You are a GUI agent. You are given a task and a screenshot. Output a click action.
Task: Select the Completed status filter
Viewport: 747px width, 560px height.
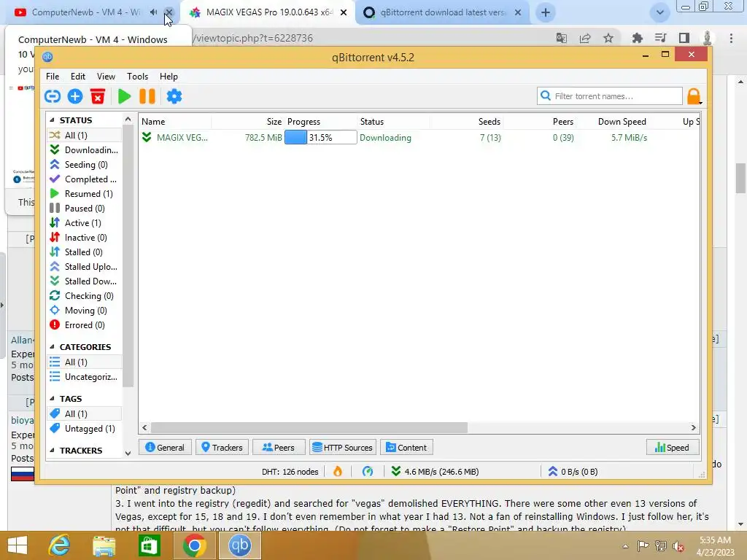85,179
